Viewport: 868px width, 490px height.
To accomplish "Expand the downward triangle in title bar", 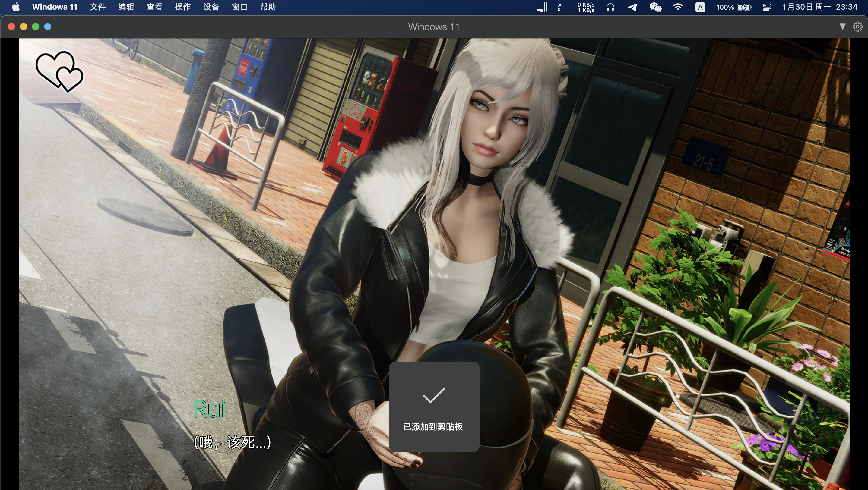I will (842, 26).
